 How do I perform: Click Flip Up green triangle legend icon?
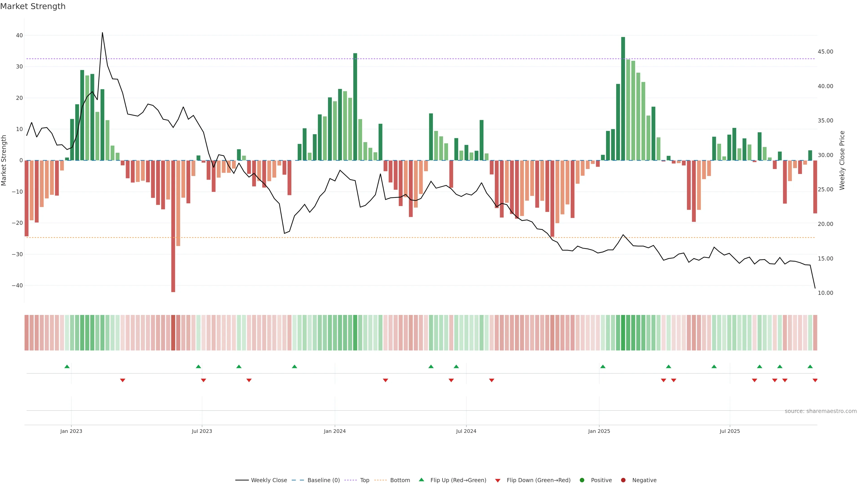coord(421,480)
